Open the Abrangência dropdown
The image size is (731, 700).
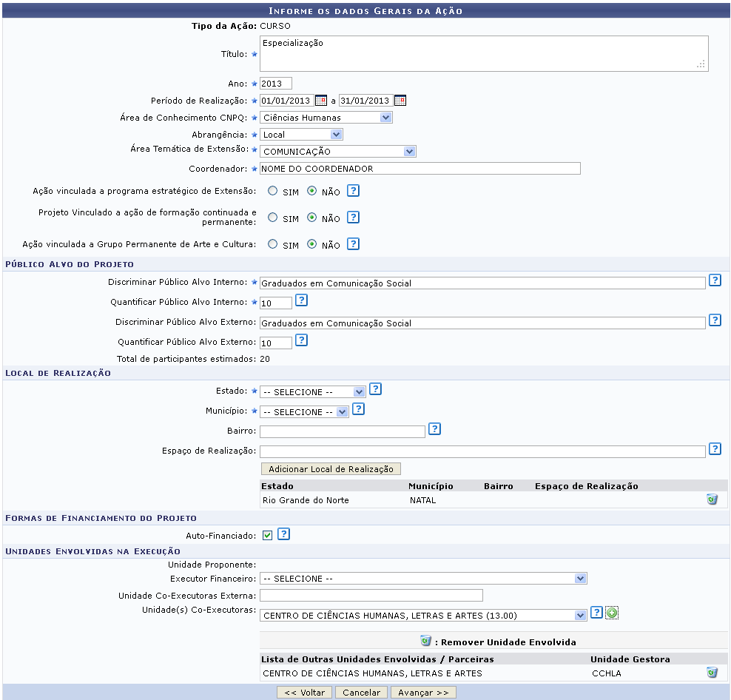click(x=301, y=135)
